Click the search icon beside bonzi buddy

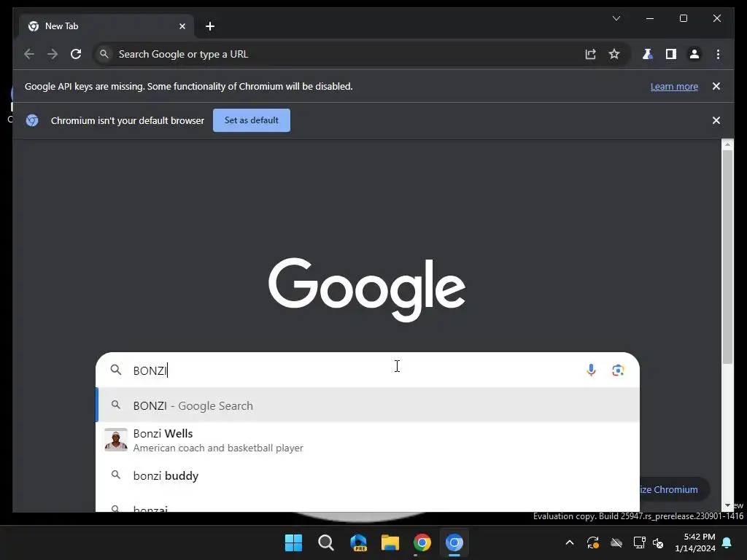click(x=116, y=475)
